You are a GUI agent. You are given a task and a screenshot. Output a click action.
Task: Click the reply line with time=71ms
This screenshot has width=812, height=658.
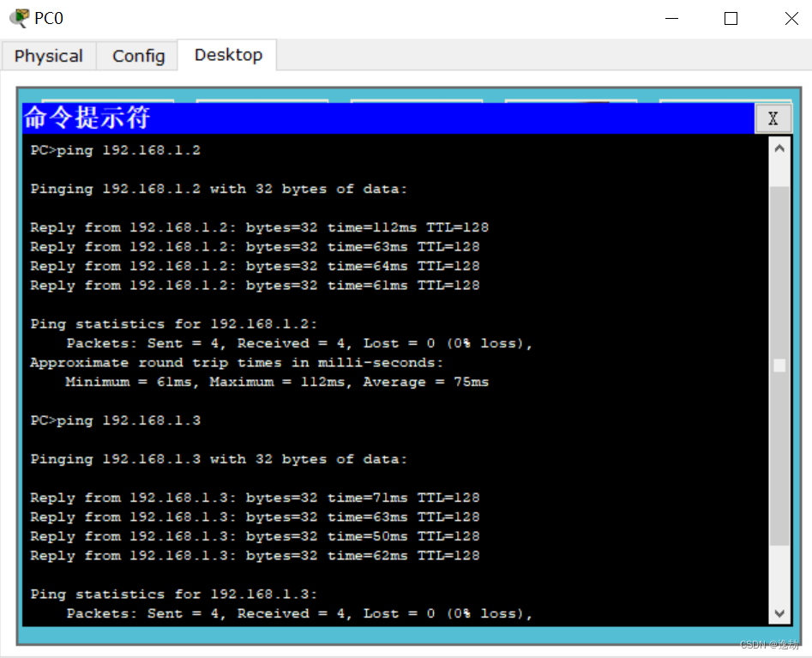pyautogui.click(x=255, y=498)
